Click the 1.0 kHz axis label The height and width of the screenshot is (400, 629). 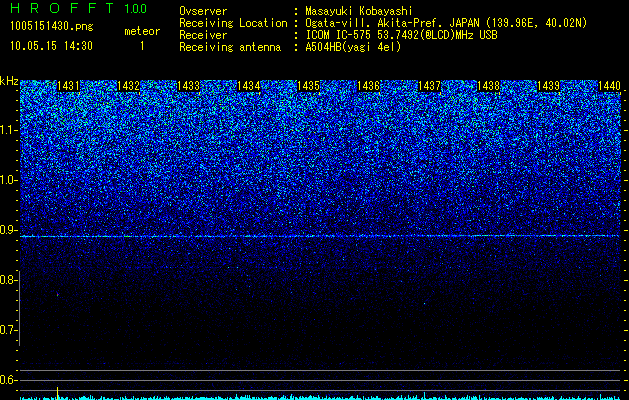[9, 180]
